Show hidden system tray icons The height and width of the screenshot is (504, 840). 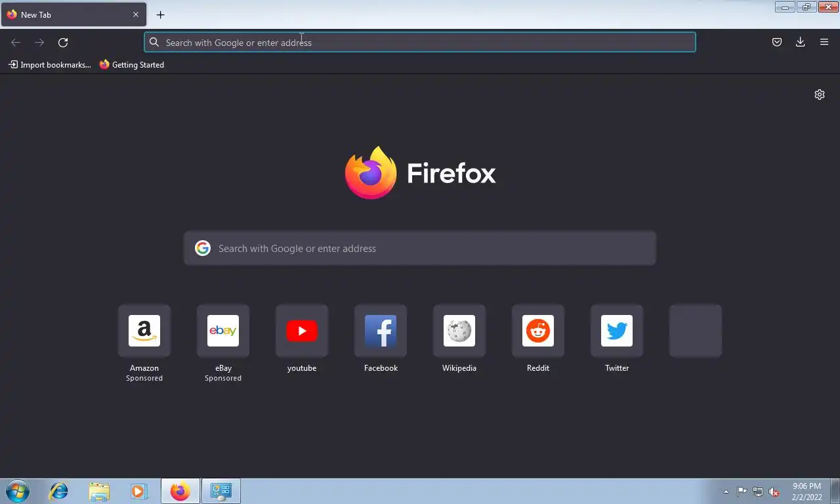[726, 492]
